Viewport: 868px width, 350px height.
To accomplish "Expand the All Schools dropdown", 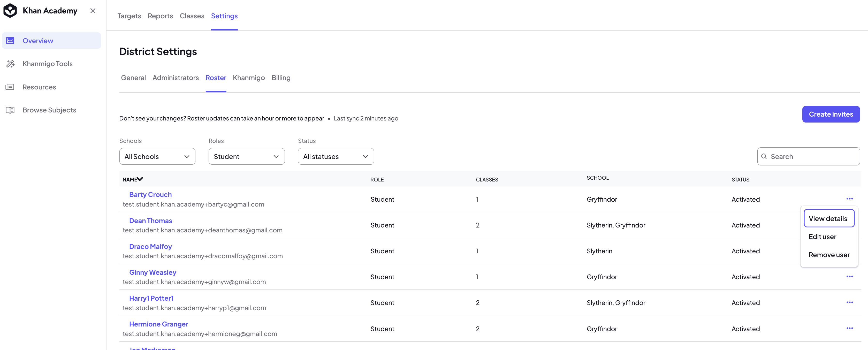I will [x=157, y=157].
